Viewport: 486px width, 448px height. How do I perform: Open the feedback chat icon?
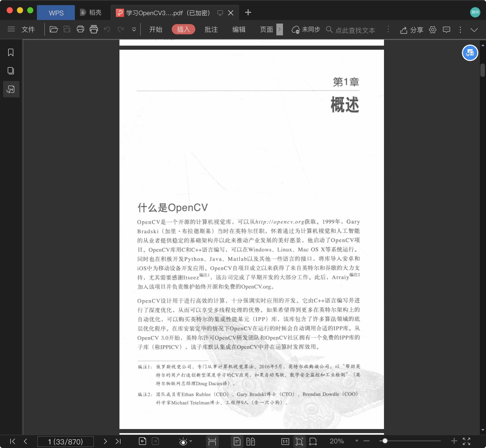coord(447,30)
